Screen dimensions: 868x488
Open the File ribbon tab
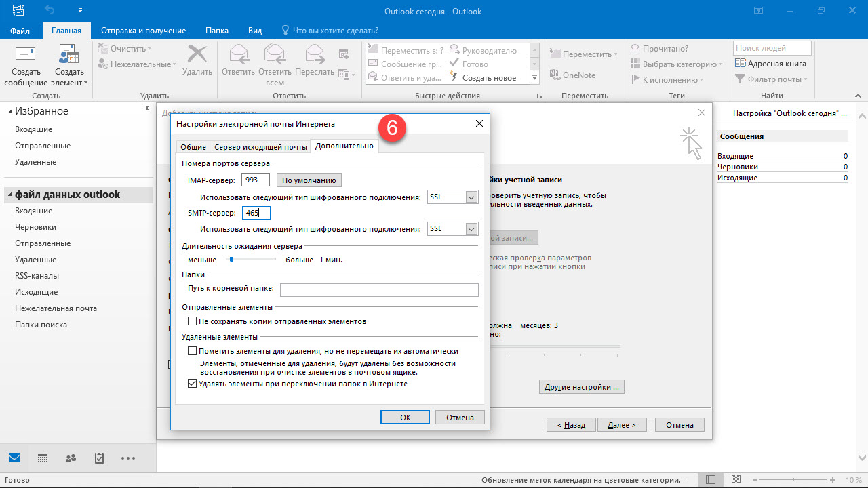tap(20, 30)
